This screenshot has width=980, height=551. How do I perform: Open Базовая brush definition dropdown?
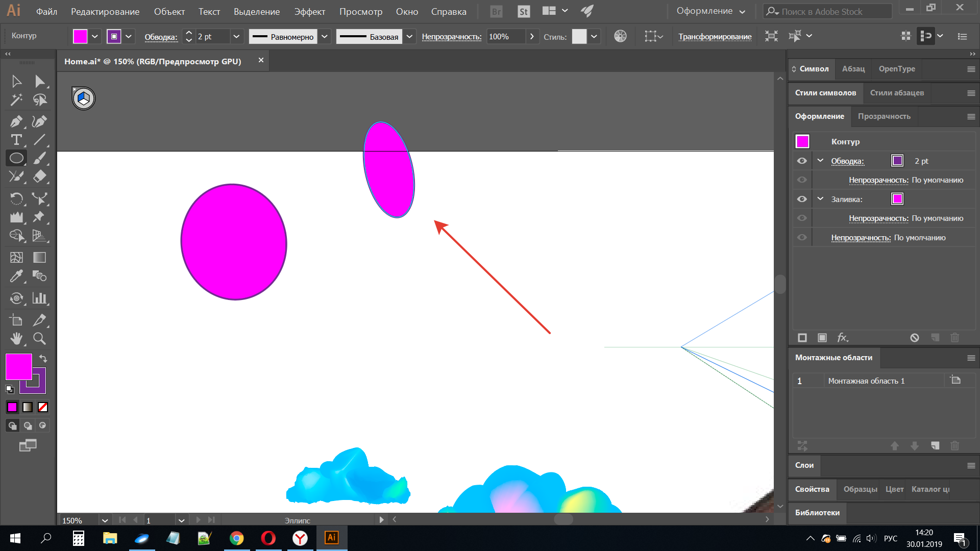[409, 36]
